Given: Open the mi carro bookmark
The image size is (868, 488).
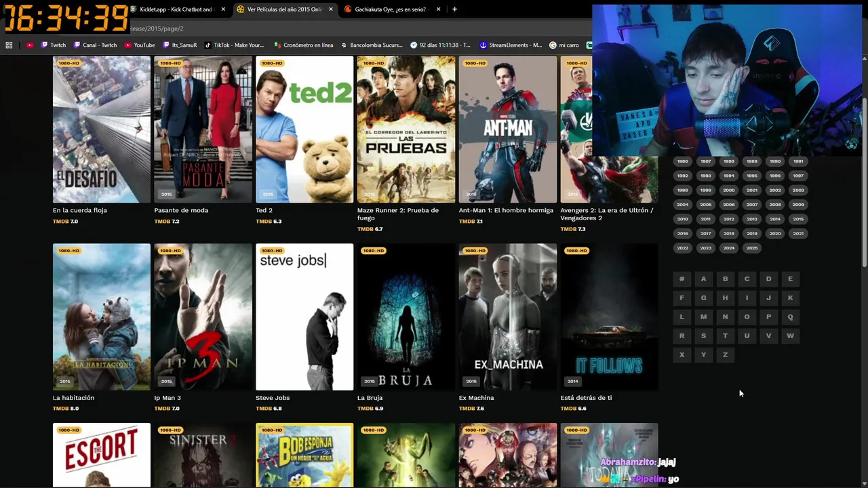Looking at the screenshot, I should point(564,45).
